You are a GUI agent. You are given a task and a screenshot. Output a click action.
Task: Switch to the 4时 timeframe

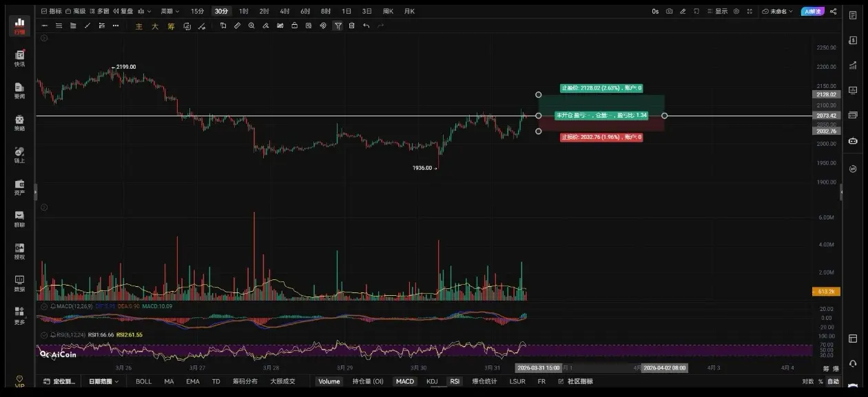pos(285,11)
